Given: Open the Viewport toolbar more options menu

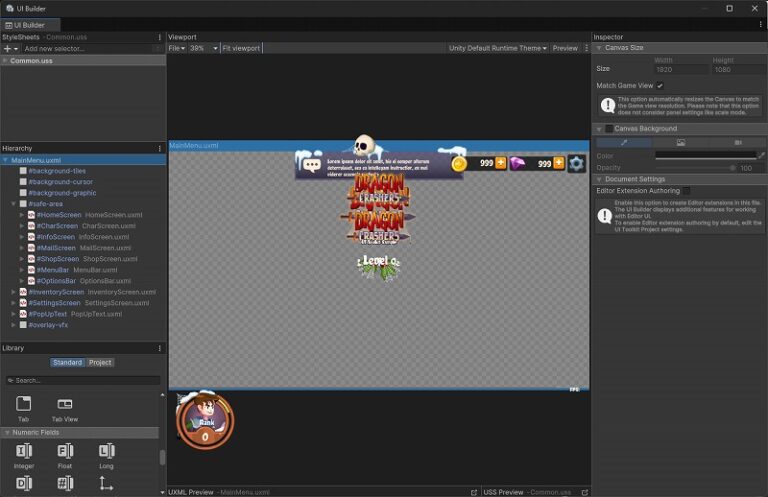Looking at the screenshot, I should (586, 48).
